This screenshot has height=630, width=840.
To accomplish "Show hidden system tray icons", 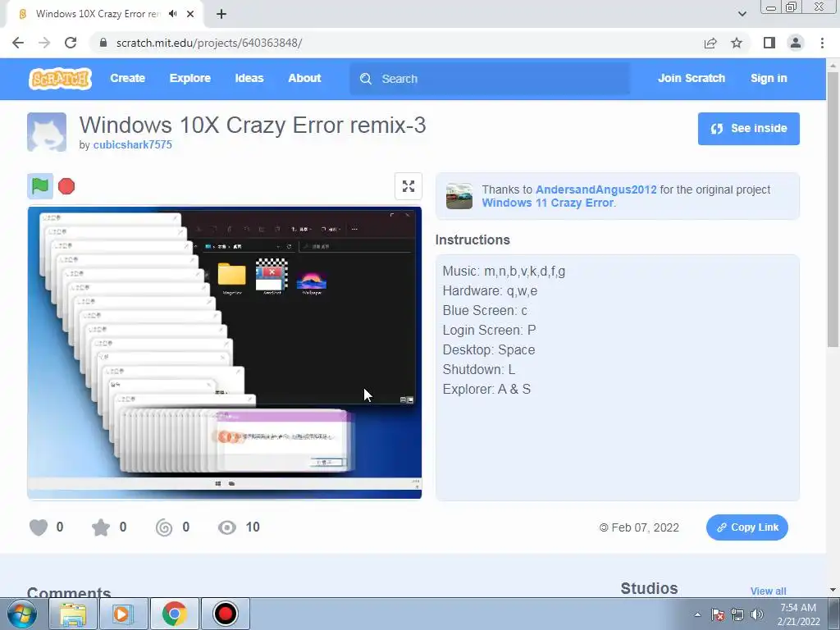I will pyautogui.click(x=697, y=614).
